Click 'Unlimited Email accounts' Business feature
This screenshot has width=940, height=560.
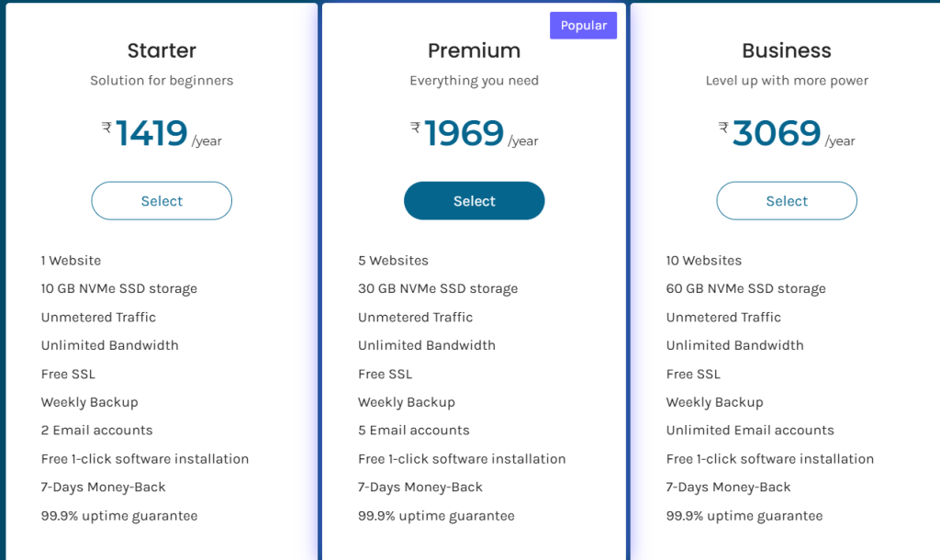[750, 431]
